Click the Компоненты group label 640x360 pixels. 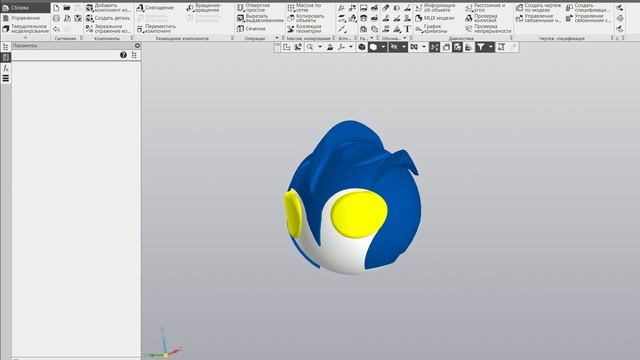pyautogui.click(x=107, y=38)
